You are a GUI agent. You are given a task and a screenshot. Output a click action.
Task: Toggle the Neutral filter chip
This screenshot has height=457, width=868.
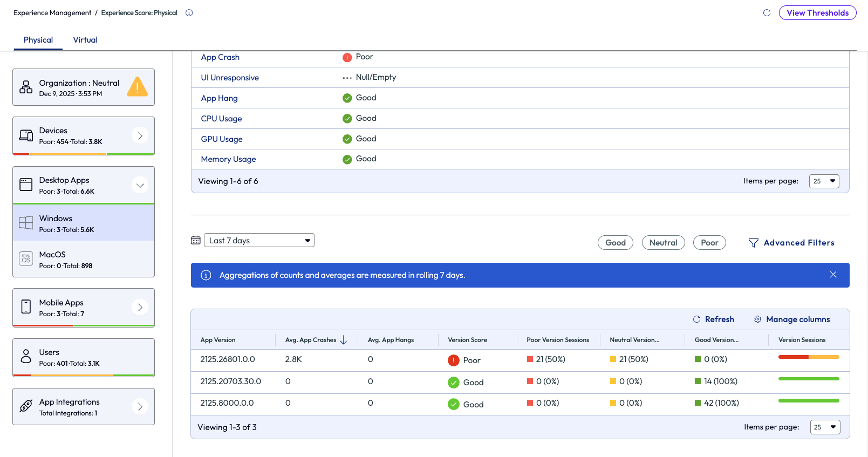663,243
